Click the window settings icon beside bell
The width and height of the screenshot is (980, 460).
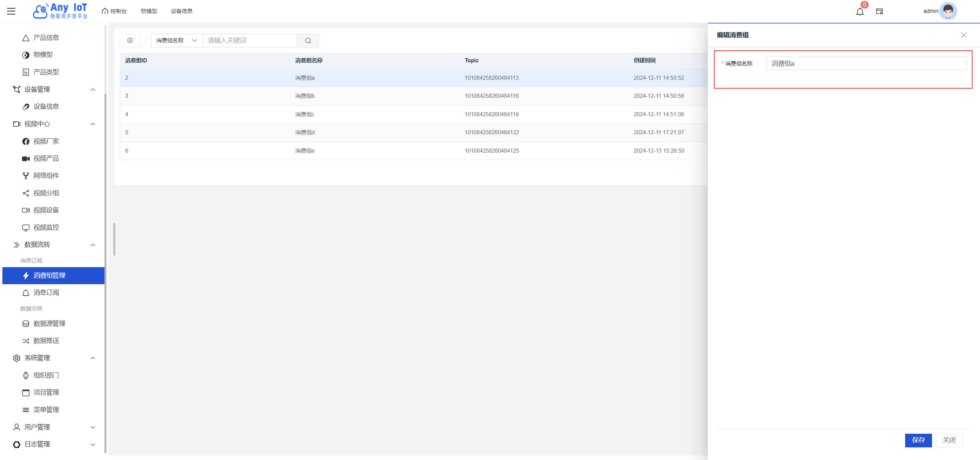click(879, 12)
